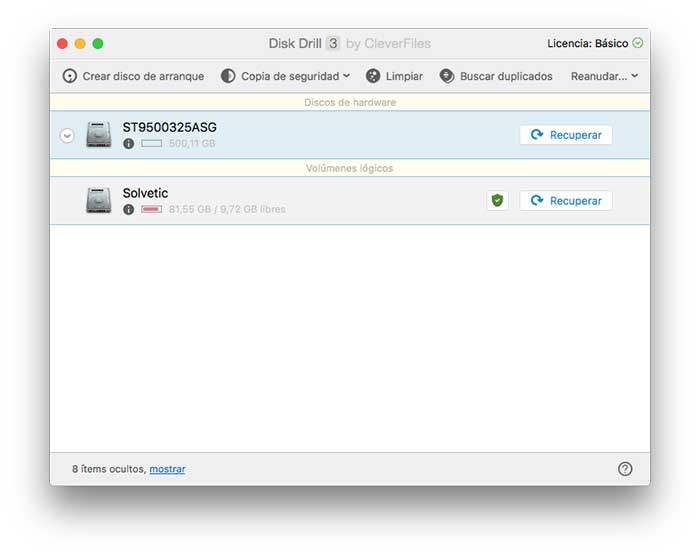This screenshot has width=700, height=557.
Task: Click Licencia: Básico label
Action: [x=588, y=43]
